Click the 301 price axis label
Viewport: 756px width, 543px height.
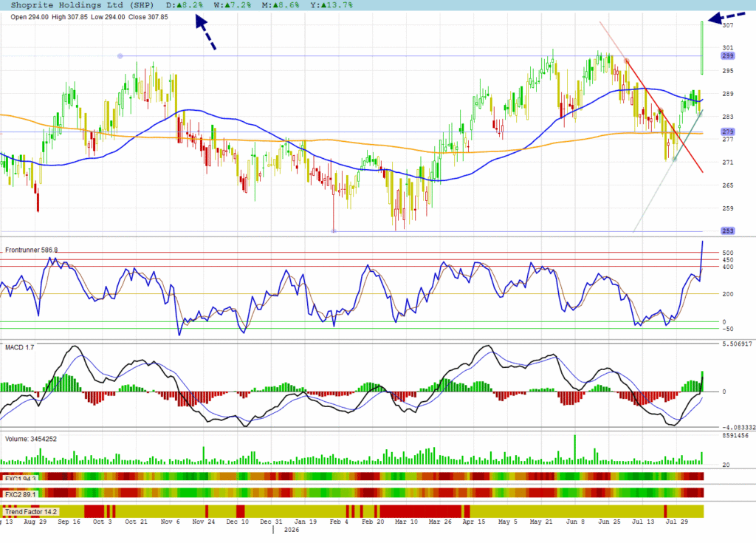pyautogui.click(x=727, y=48)
